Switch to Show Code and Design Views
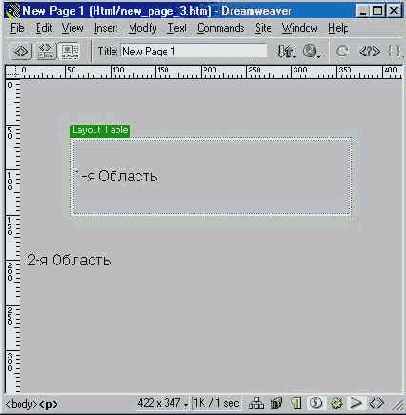Screen dimensions: 406x415 (46, 51)
